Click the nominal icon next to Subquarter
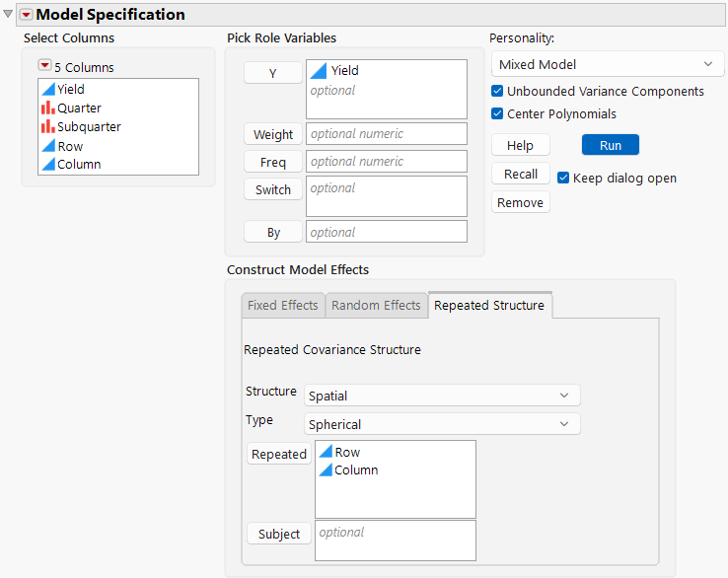This screenshot has width=728, height=578. point(48,126)
